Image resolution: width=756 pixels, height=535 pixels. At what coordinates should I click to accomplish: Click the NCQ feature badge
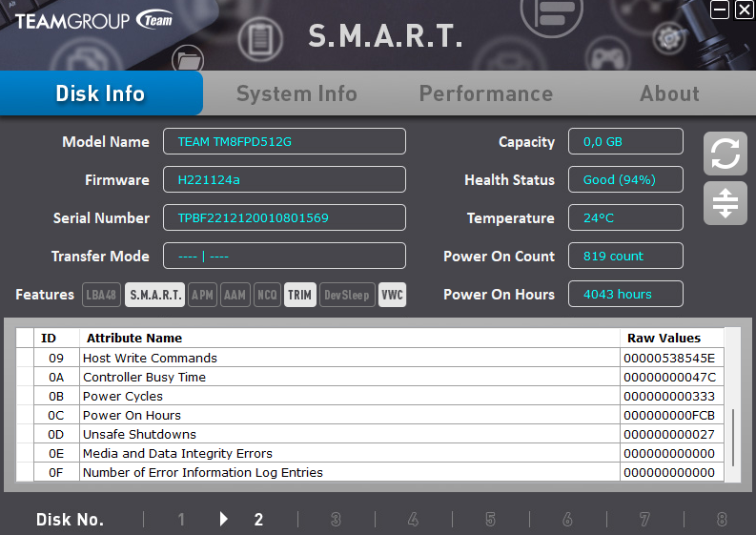point(267,295)
